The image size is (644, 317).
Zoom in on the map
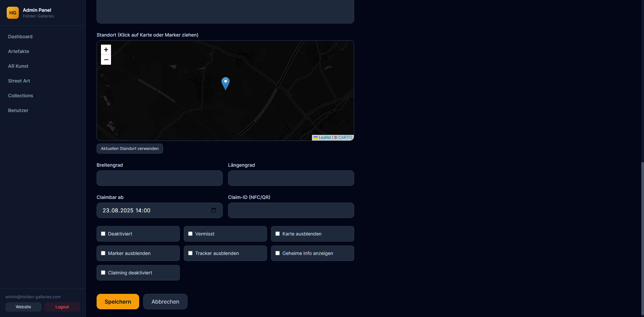[x=106, y=50]
